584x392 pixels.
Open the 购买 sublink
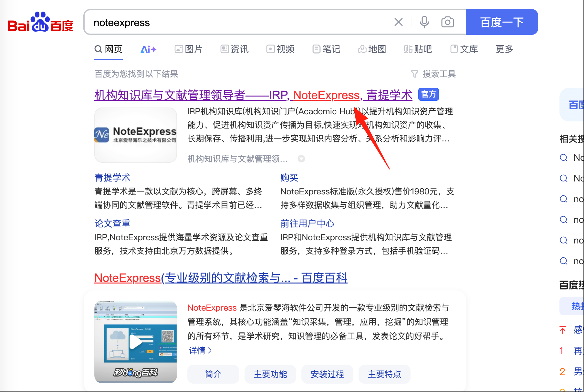[289, 178]
